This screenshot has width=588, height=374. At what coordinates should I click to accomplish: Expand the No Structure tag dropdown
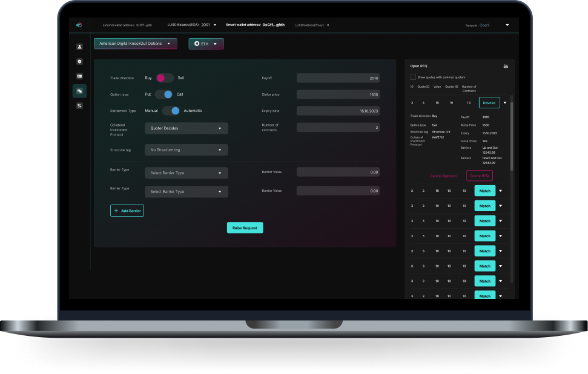pos(186,149)
